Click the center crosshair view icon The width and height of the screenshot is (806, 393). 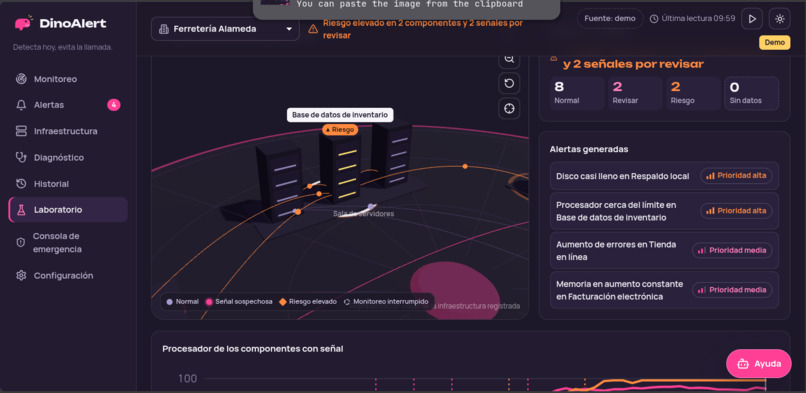pyautogui.click(x=509, y=108)
